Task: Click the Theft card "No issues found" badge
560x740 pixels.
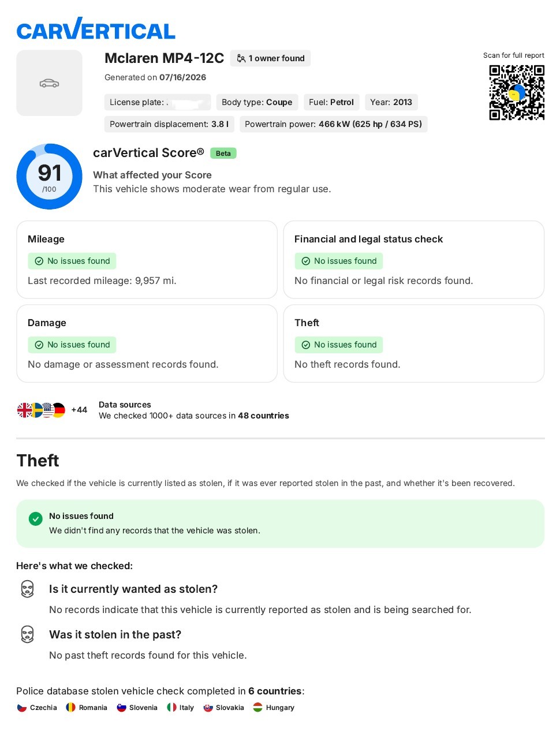Action: (339, 345)
